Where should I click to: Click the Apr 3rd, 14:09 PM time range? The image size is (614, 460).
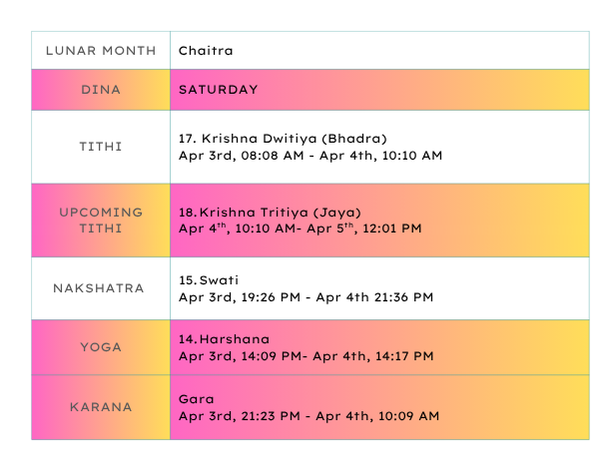(306, 356)
